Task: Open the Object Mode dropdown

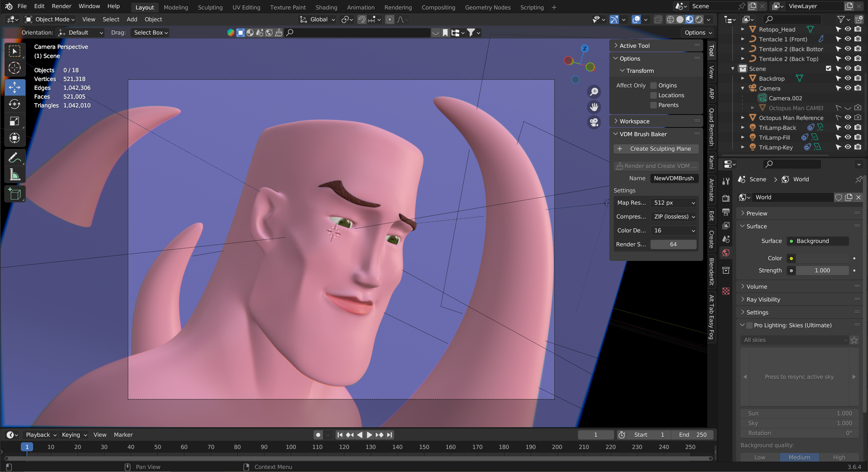Action: click(x=50, y=19)
